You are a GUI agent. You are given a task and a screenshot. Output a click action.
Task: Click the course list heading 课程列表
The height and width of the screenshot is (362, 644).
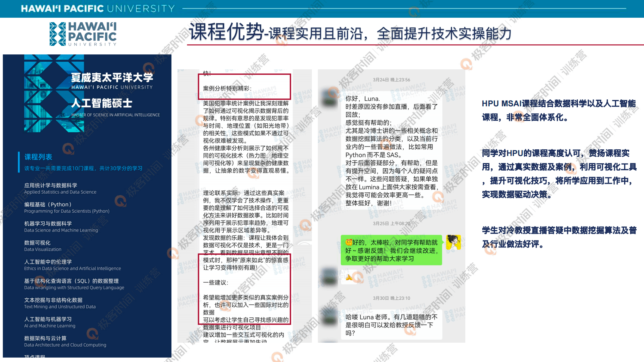click(x=38, y=157)
